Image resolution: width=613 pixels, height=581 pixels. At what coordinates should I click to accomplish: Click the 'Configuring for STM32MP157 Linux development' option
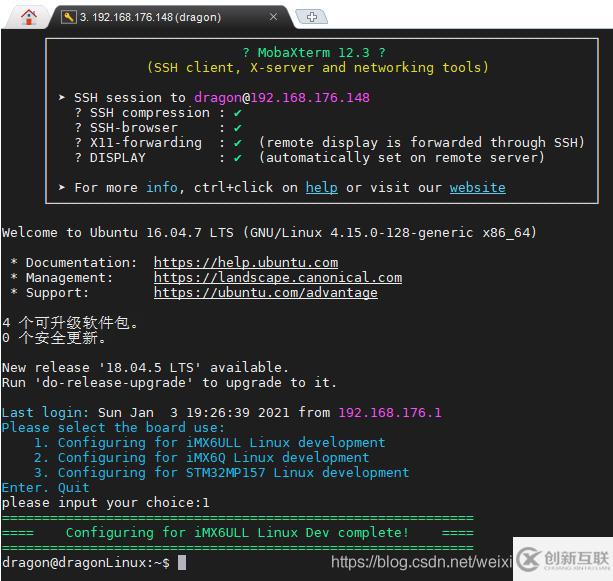click(x=233, y=473)
